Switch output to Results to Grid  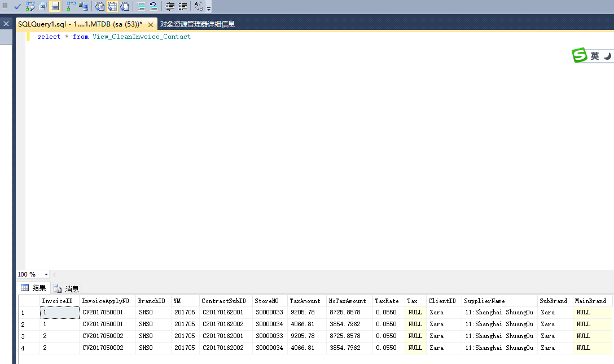[112, 6]
